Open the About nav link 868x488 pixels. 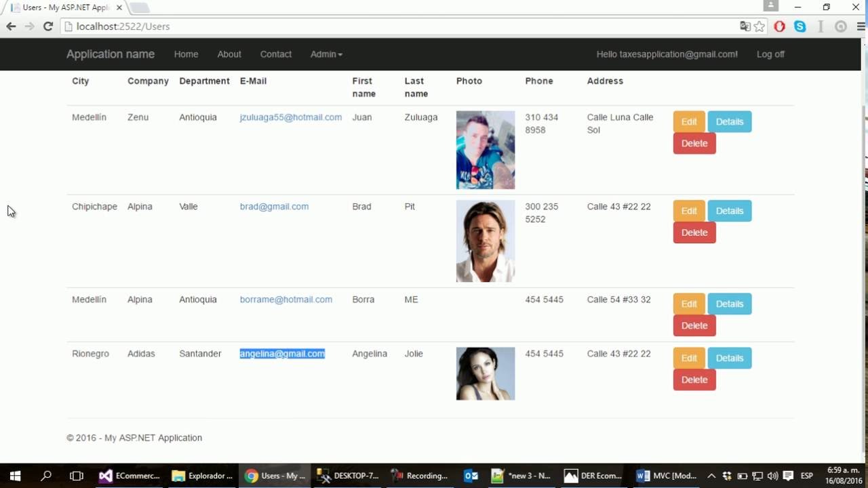pos(229,54)
